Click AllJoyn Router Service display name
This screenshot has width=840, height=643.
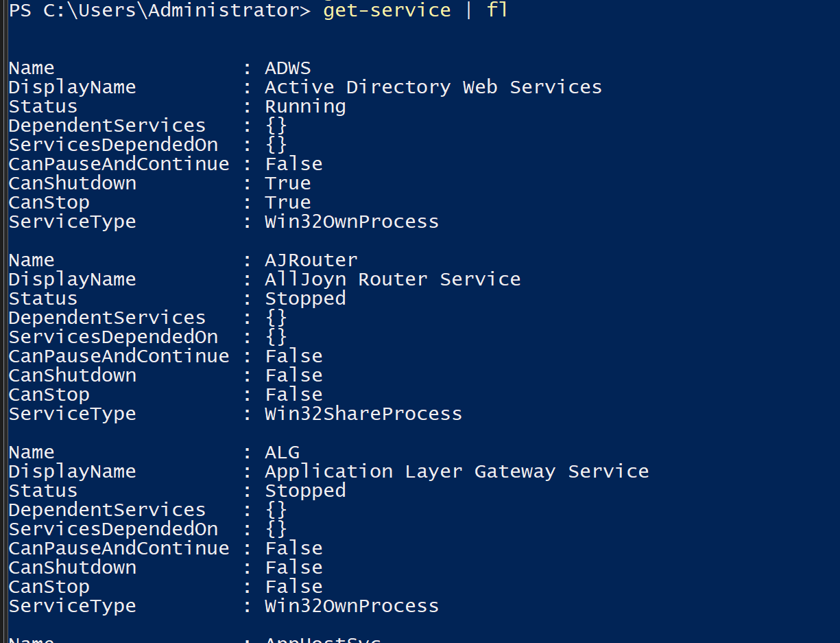[393, 279]
